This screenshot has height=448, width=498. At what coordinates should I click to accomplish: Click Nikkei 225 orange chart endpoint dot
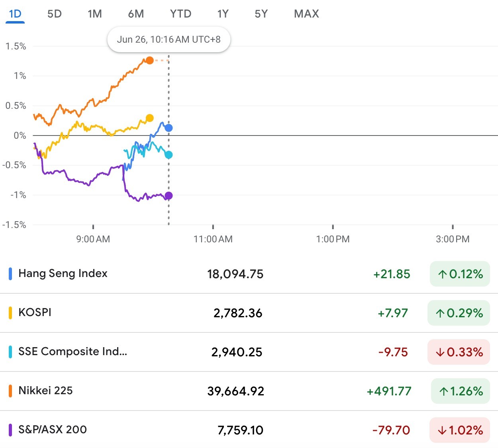pyautogui.click(x=149, y=60)
